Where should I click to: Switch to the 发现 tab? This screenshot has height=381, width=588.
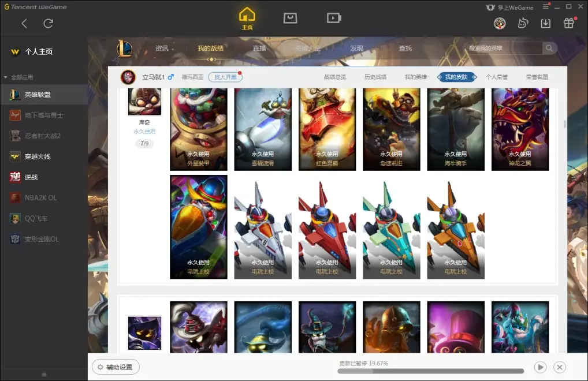tap(356, 48)
